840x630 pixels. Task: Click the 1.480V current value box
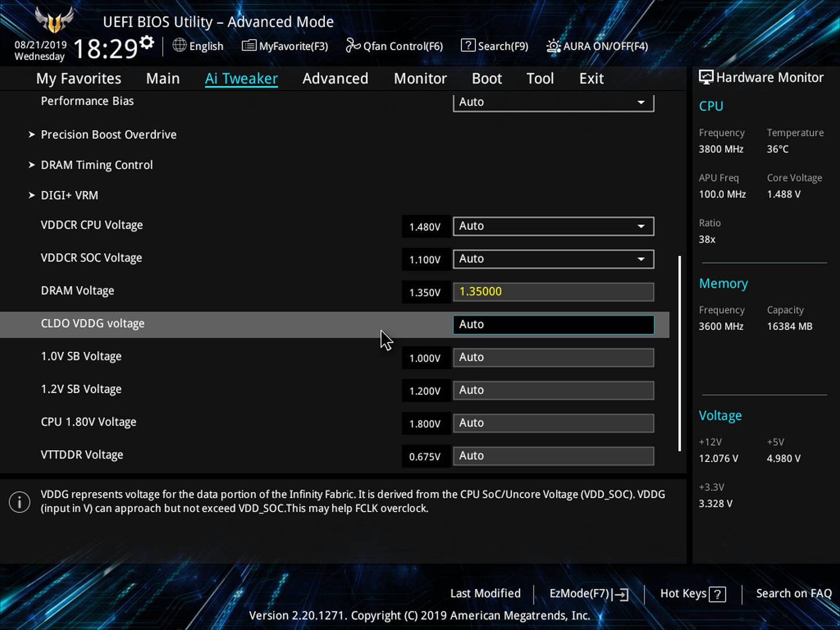click(425, 227)
